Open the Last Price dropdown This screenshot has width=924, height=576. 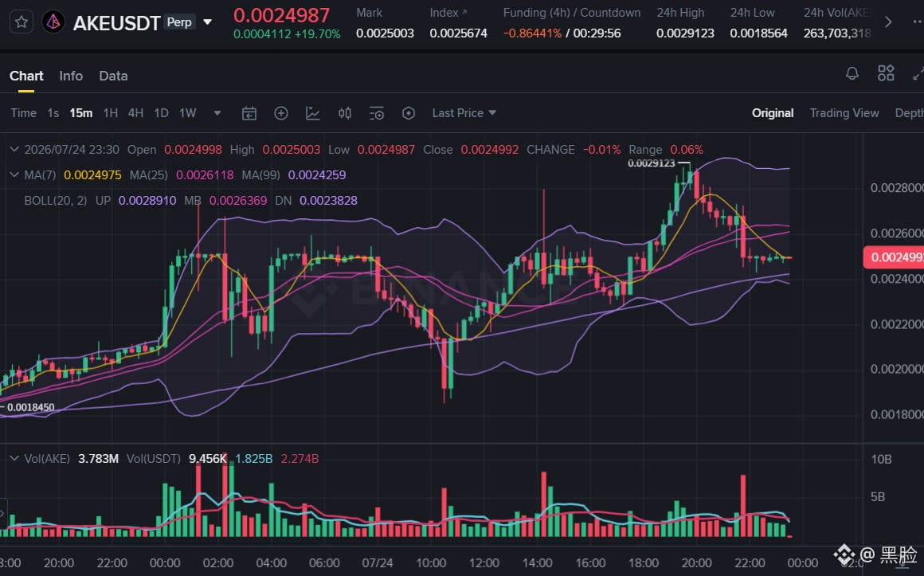464,113
